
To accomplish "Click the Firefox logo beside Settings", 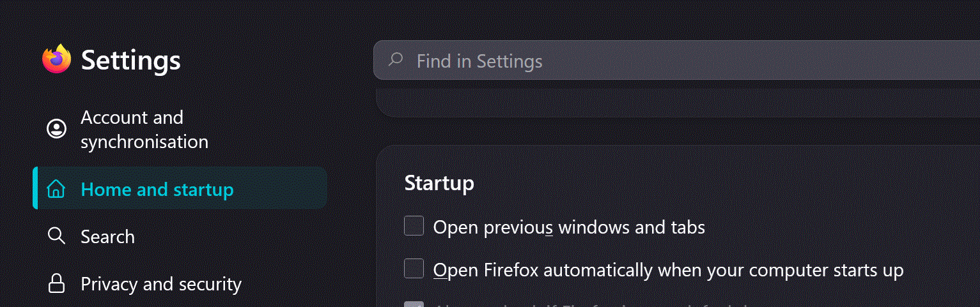I will 57,59.
